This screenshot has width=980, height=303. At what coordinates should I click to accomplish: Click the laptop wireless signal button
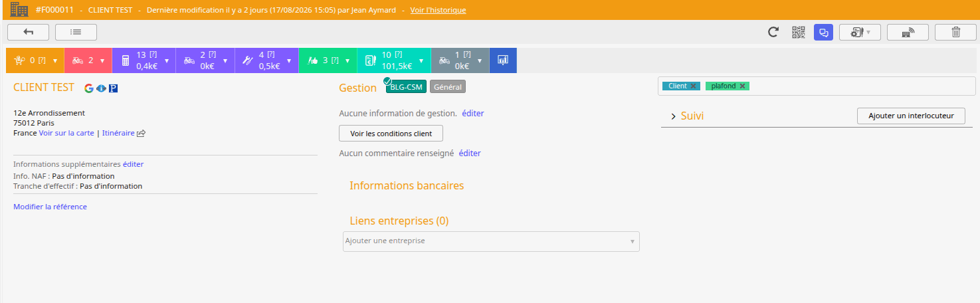pos(908,32)
